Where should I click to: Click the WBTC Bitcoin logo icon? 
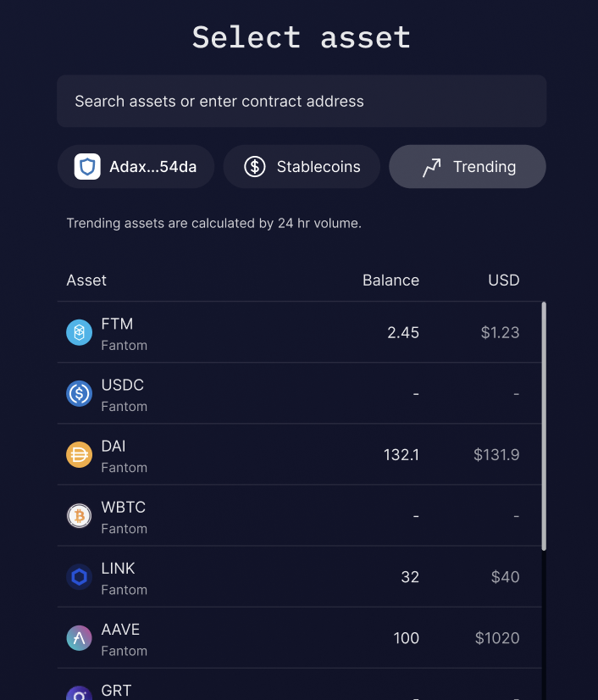79,515
